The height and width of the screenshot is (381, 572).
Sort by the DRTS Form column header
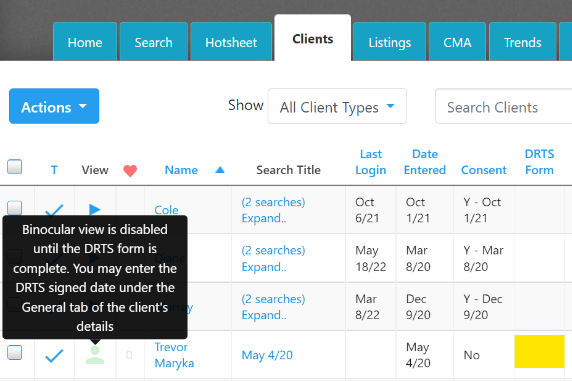tap(539, 162)
